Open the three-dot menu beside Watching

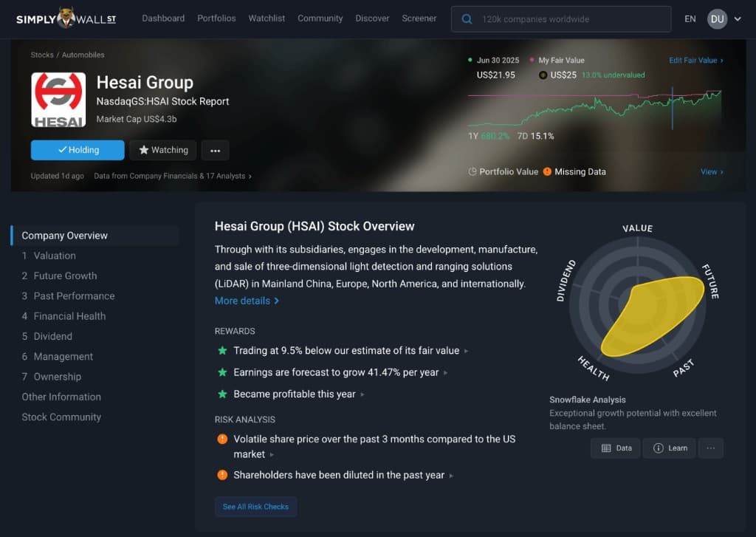[215, 151]
